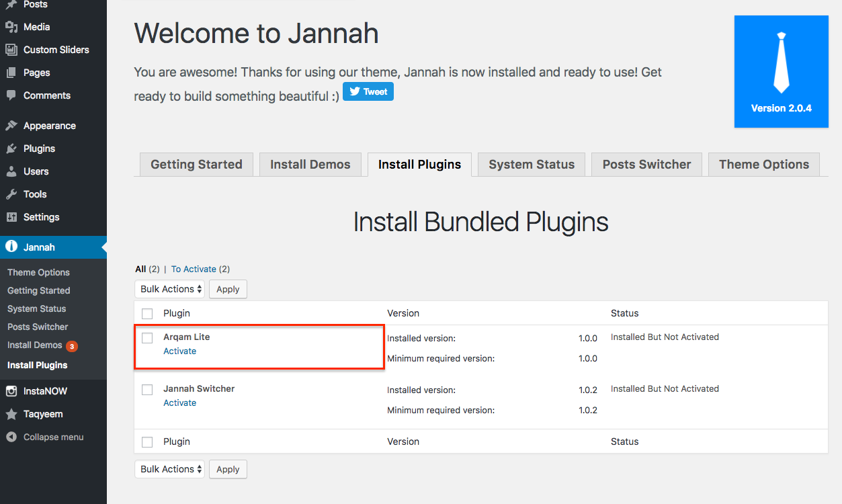Show All plugins filter
This screenshot has width=842, height=504.
pyautogui.click(x=140, y=269)
